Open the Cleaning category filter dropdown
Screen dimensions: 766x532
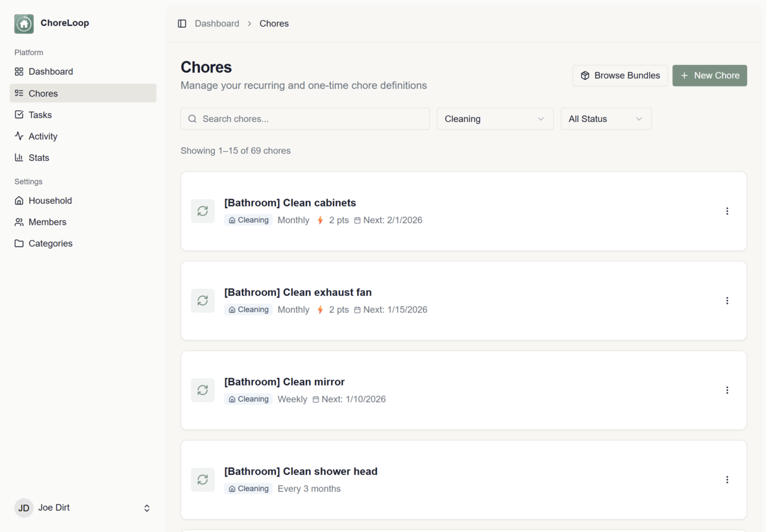pos(495,119)
